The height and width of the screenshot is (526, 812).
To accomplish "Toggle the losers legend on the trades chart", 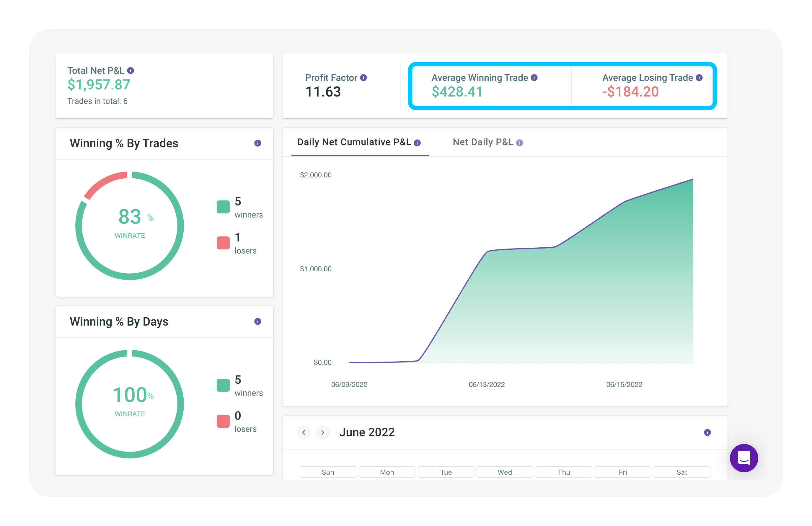I will tap(223, 243).
